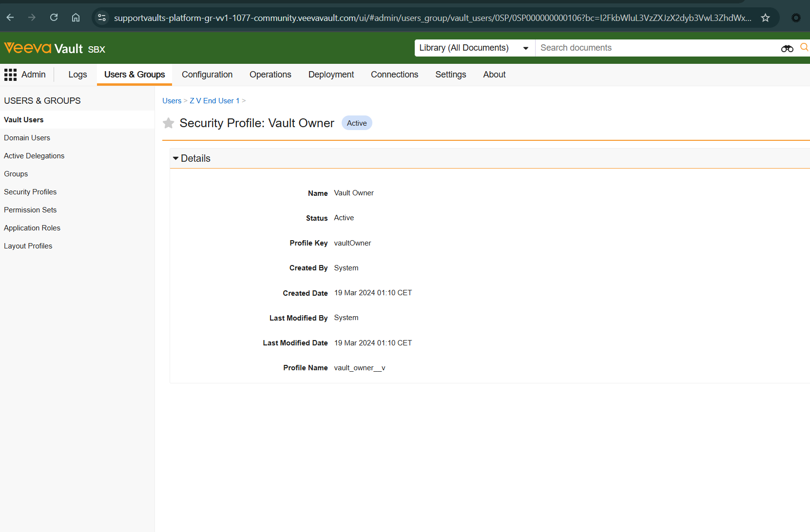Image resolution: width=810 pixels, height=532 pixels.
Task: Open the Operations tab
Action: [270, 75]
